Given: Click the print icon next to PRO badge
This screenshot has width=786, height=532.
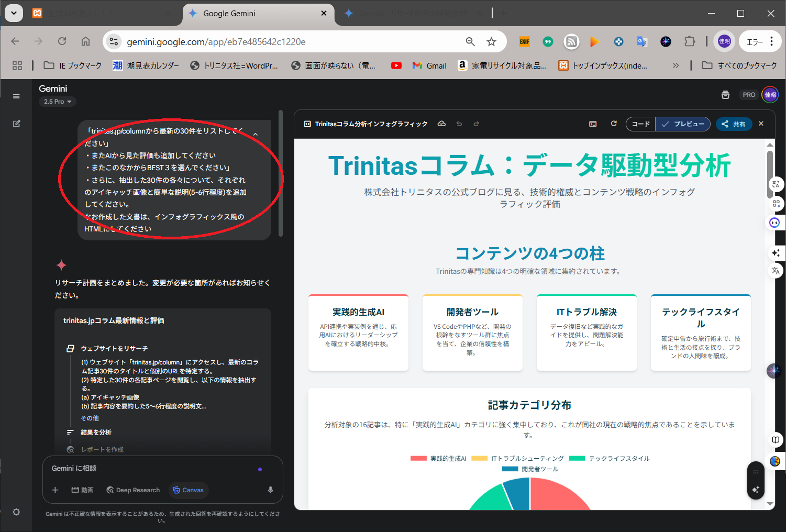Looking at the screenshot, I should click(725, 95).
